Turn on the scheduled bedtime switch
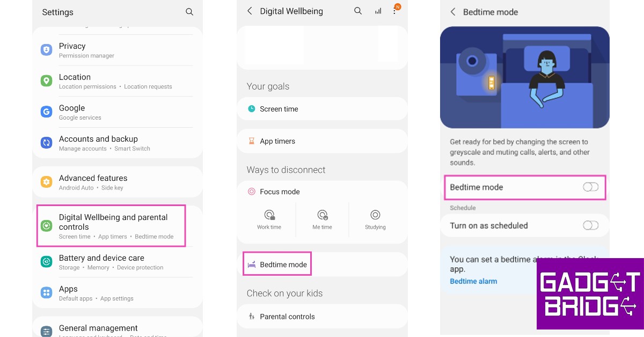 pos(590,225)
